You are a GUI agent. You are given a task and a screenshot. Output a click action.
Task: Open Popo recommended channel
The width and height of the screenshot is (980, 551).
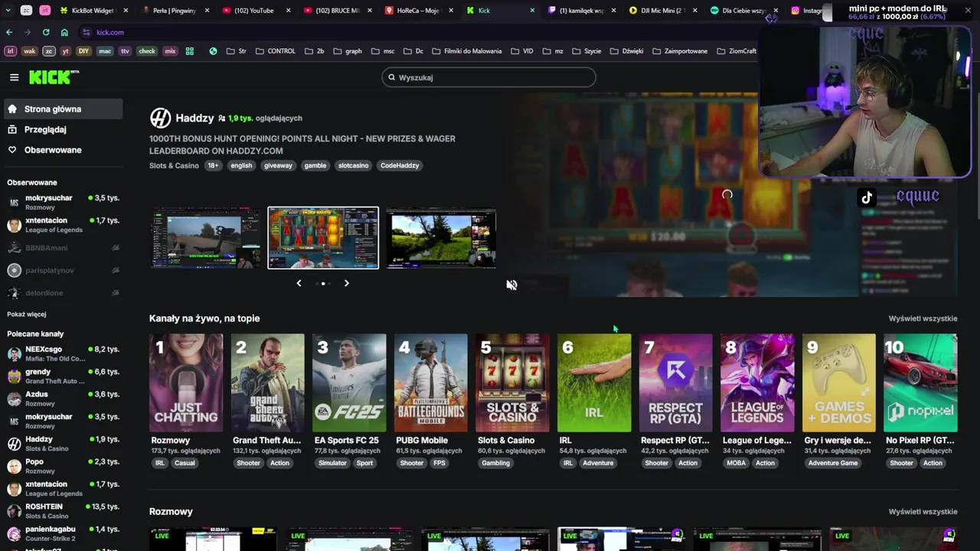(63, 466)
